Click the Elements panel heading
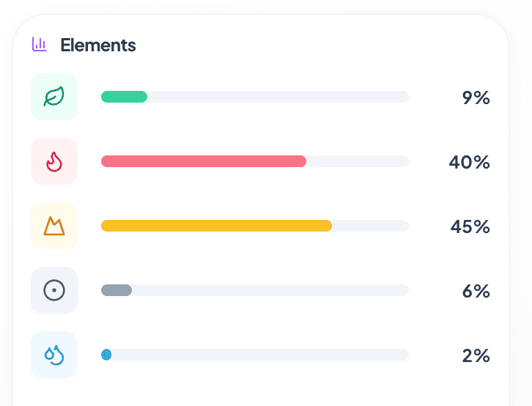The image size is (532, 406). (98, 45)
